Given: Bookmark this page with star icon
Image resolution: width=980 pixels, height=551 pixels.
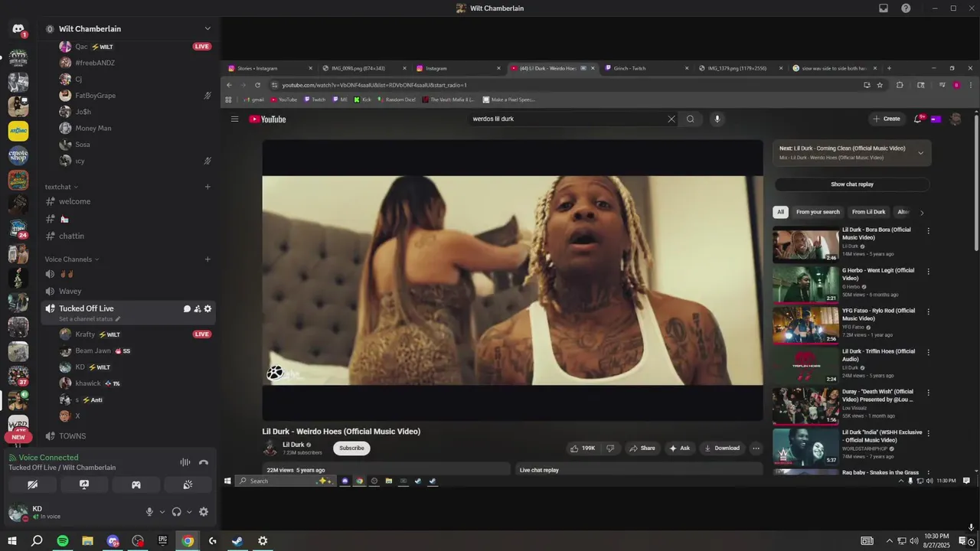Looking at the screenshot, I should click(x=880, y=85).
